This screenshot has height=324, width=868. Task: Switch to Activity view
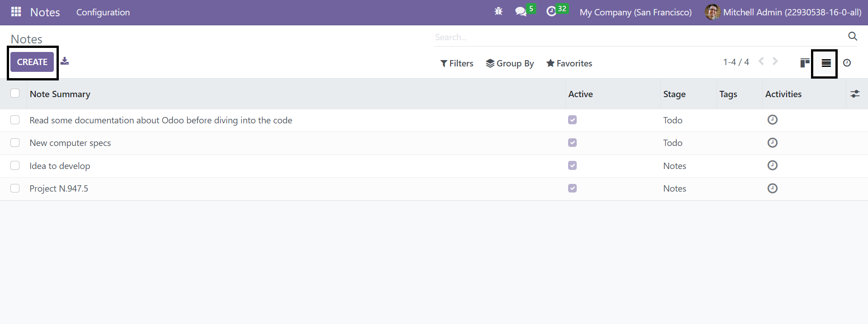coord(847,63)
